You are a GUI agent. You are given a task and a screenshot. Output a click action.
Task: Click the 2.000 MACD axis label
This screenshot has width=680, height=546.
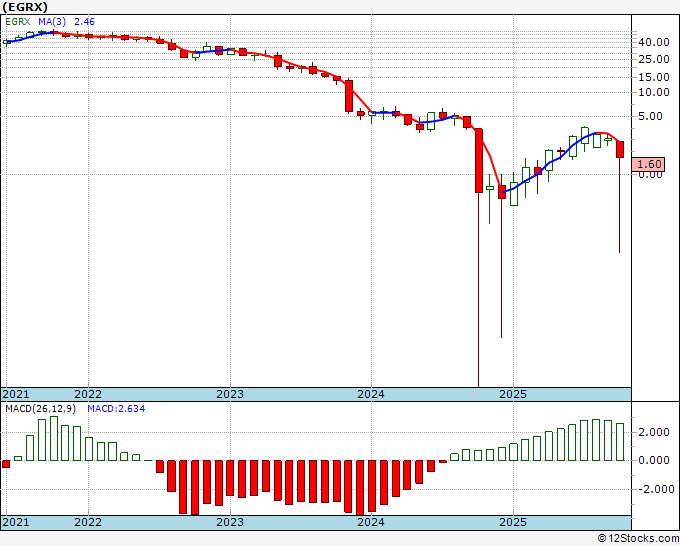click(654, 432)
